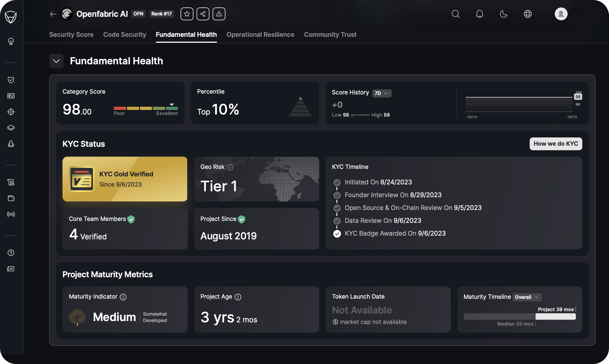The width and height of the screenshot is (609, 364).
Task: Click the How we do KYC button
Action: (x=556, y=144)
